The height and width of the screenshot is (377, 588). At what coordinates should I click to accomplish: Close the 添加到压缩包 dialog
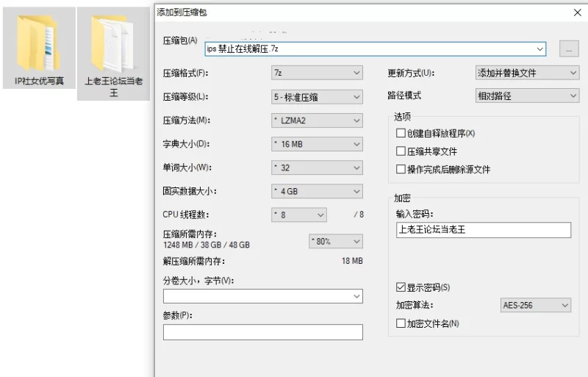pos(577,12)
